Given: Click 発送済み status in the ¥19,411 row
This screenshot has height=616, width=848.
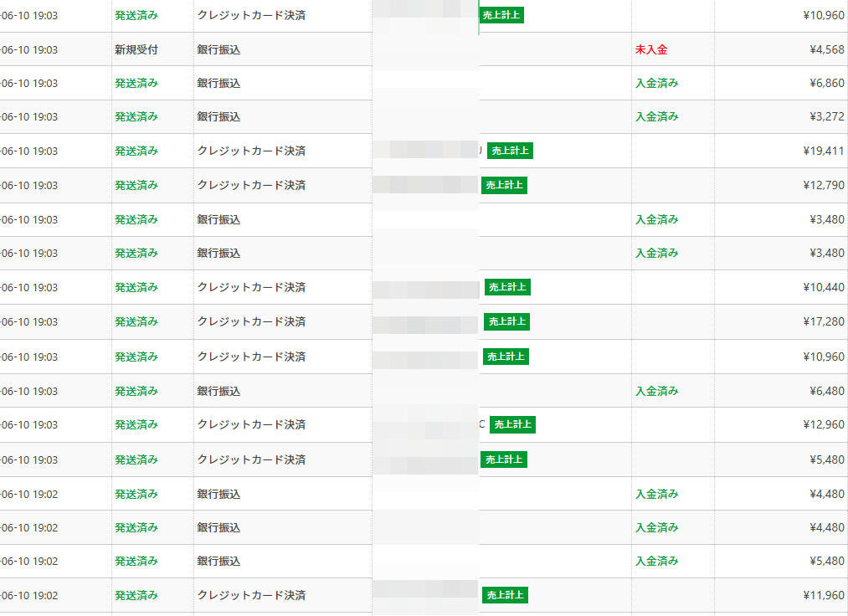Looking at the screenshot, I should coord(136,151).
